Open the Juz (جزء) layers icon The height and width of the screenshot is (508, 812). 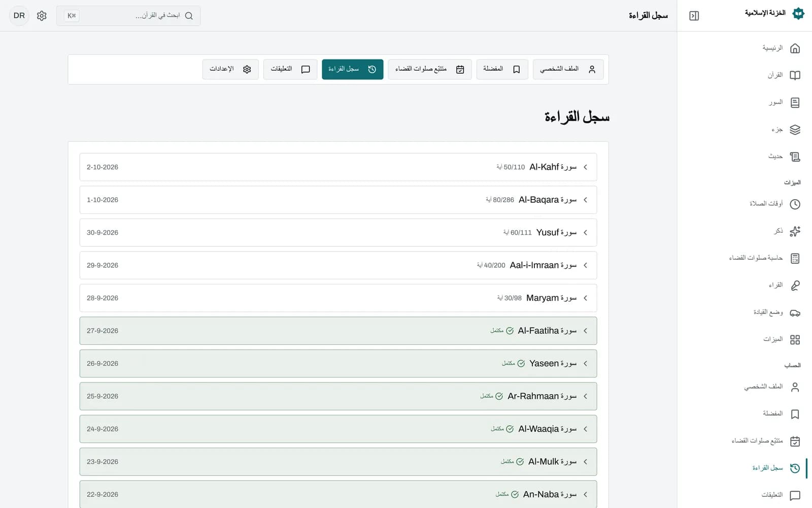pos(795,130)
